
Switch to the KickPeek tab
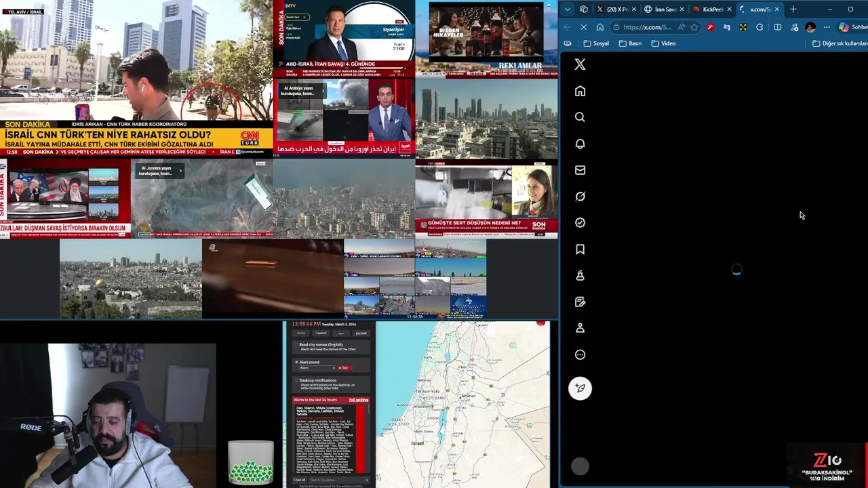click(x=712, y=9)
